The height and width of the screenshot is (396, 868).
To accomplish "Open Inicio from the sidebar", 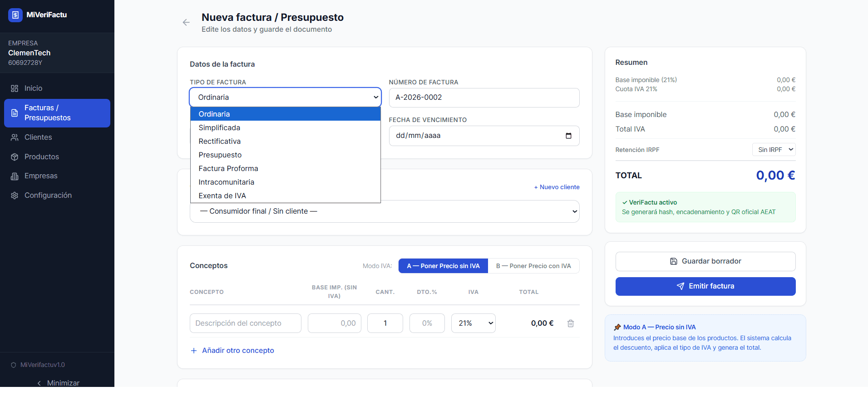I will coord(57,88).
